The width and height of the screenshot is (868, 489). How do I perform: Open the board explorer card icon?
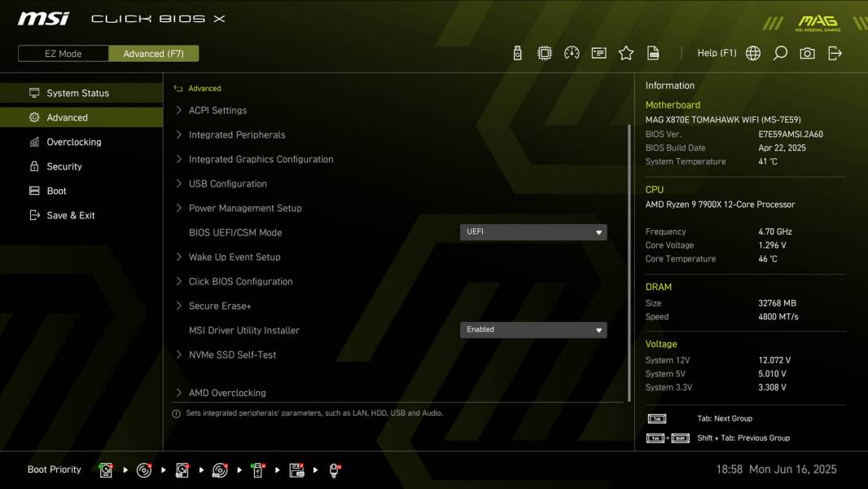point(598,53)
